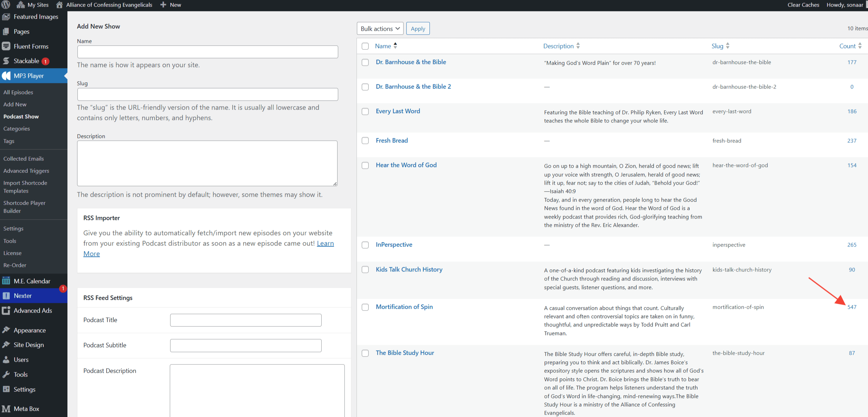
Task: Click the Tools wrench icon
Action: 6,374
